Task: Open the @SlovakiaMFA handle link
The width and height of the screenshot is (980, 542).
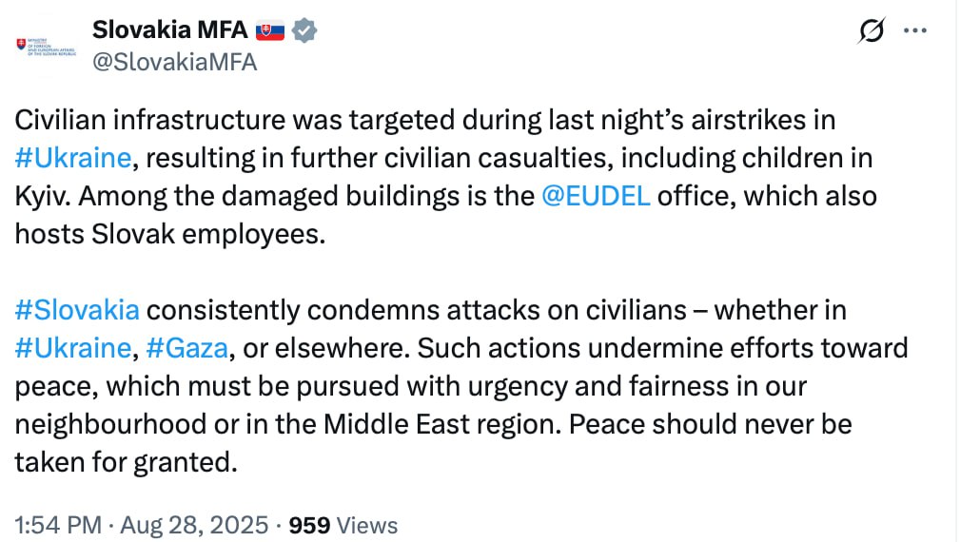Action: click(x=174, y=62)
